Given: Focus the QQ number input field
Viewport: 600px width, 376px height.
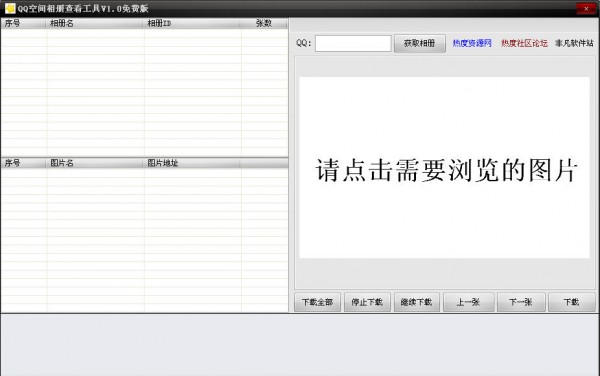Looking at the screenshot, I should [353, 43].
